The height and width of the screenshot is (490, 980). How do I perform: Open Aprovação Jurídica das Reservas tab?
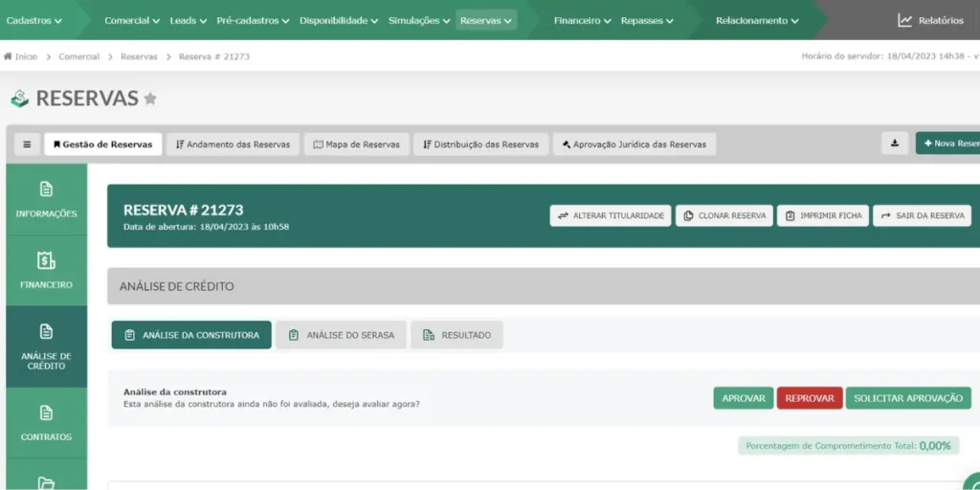pyautogui.click(x=635, y=144)
